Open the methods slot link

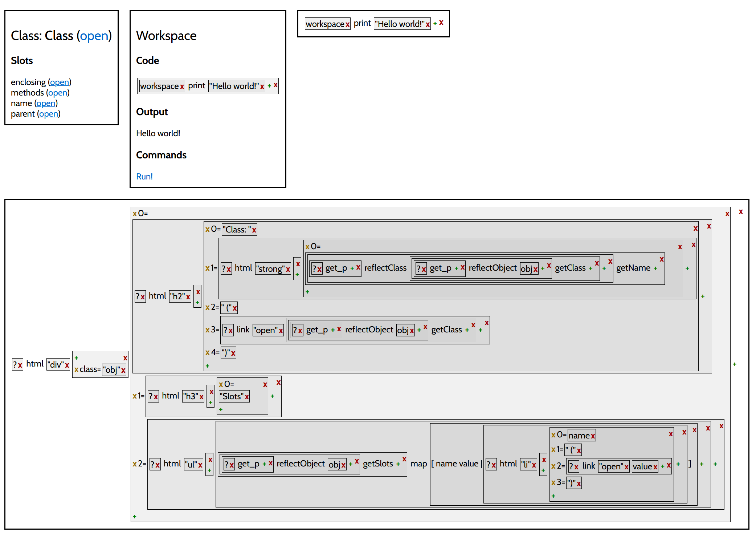pyautogui.click(x=58, y=93)
